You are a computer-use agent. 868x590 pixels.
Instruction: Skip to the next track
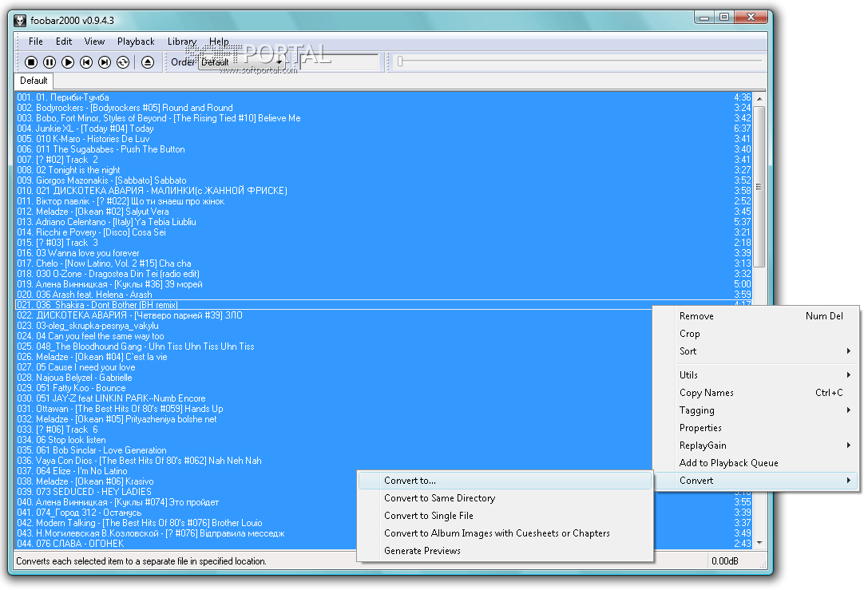pyautogui.click(x=105, y=62)
